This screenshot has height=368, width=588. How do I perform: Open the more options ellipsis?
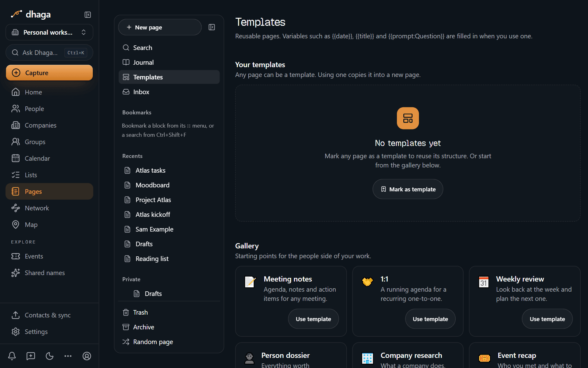click(68, 356)
